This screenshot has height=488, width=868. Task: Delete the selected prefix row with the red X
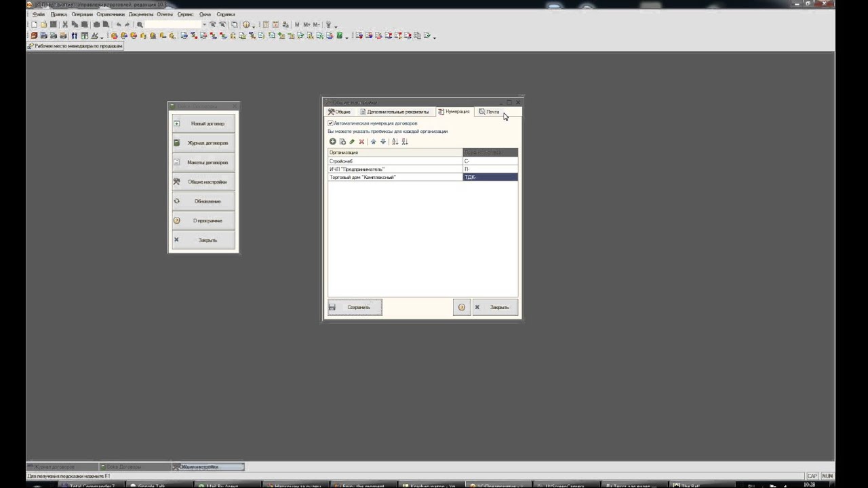361,142
